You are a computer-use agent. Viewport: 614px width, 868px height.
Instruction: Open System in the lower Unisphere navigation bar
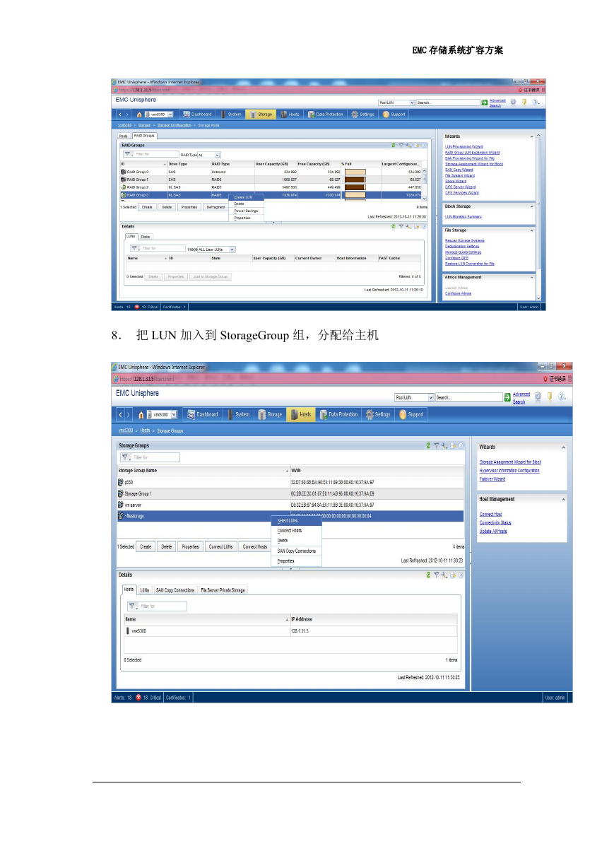[x=238, y=414]
